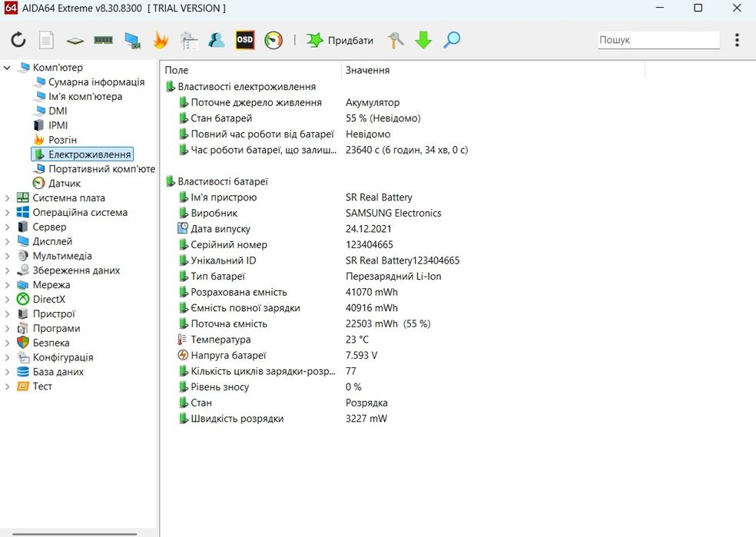Screen dimensions: 756x537
Task: Click the Безпека shield icon
Action: 22,343
